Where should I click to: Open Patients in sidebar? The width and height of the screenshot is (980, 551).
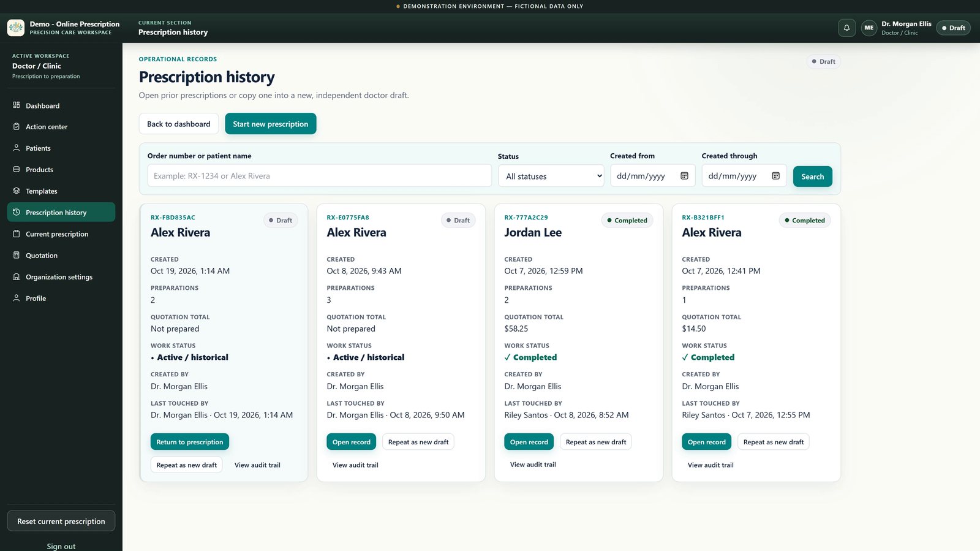click(x=61, y=148)
